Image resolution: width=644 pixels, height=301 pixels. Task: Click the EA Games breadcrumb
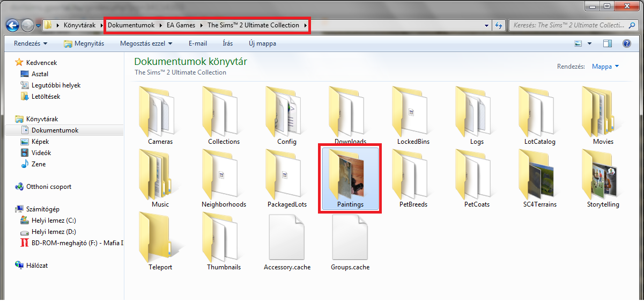[181, 25]
